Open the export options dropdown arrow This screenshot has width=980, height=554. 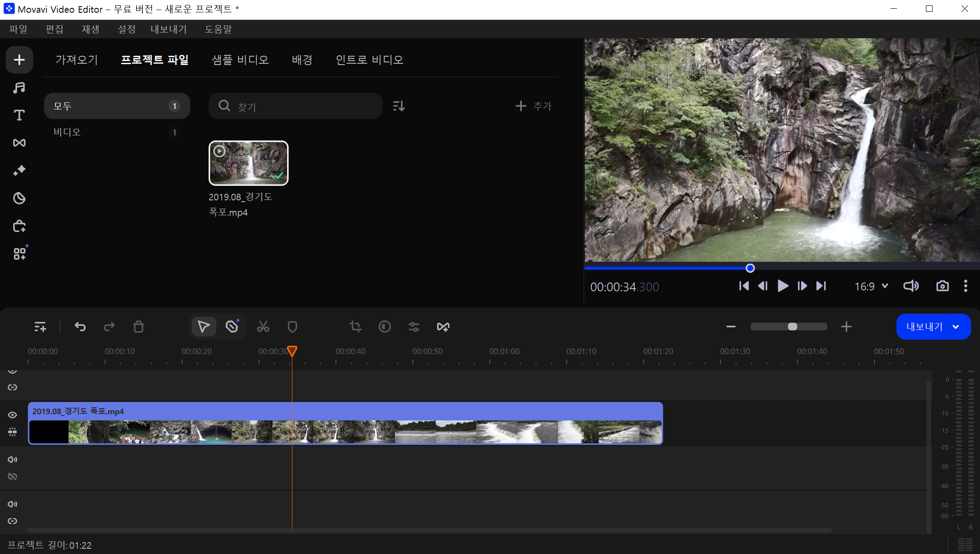956,327
